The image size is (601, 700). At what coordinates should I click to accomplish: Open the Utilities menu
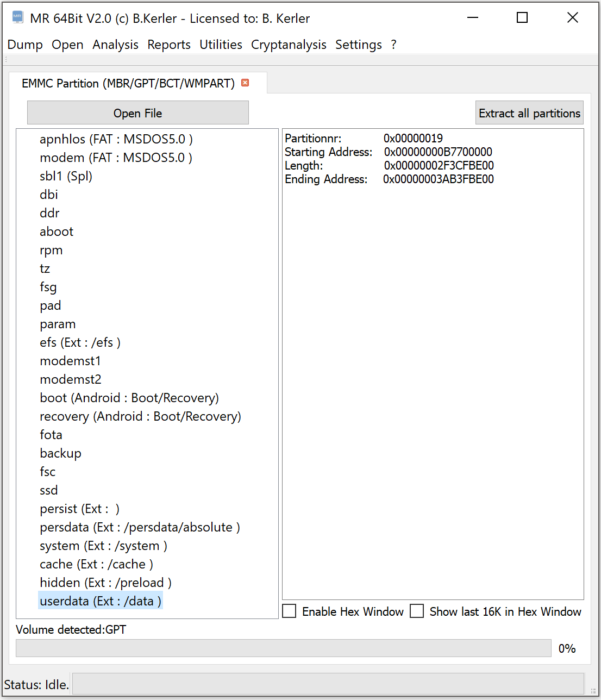click(221, 45)
